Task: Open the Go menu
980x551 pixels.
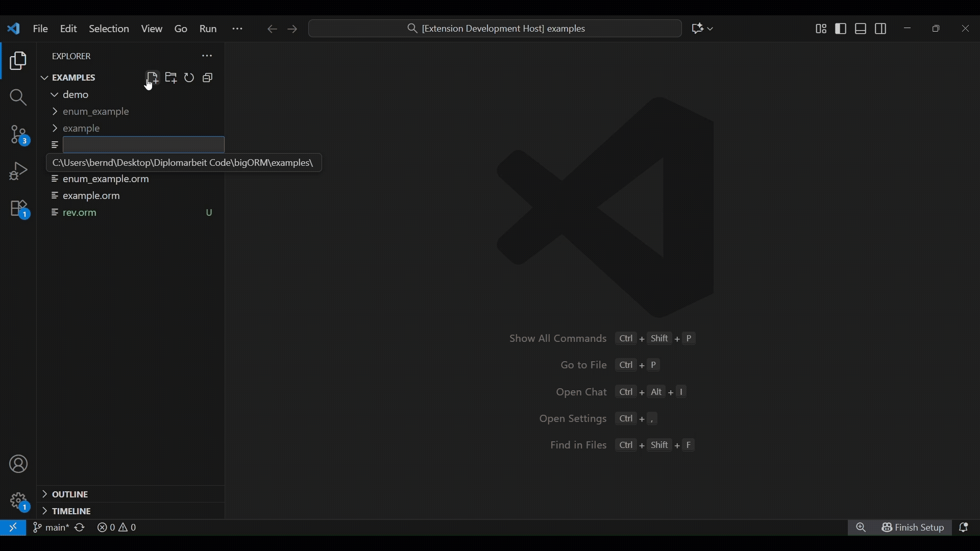Action: click(181, 29)
